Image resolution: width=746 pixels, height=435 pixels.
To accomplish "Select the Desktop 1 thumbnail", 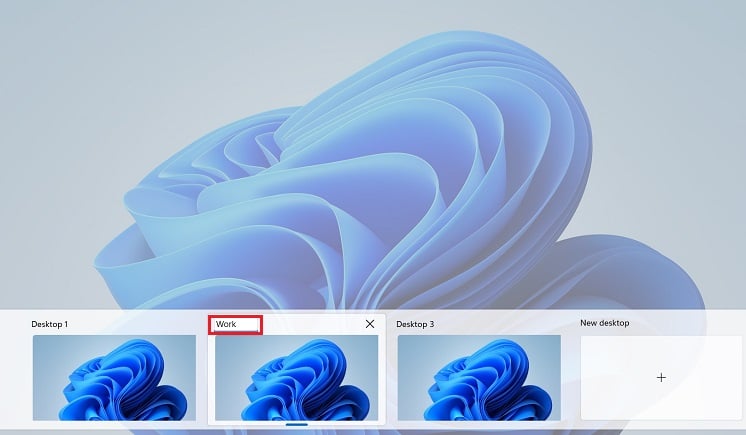I will 114,377.
